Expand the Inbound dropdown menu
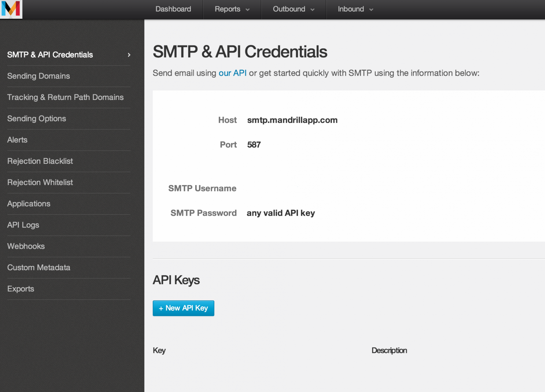This screenshot has width=545, height=392. click(355, 9)
